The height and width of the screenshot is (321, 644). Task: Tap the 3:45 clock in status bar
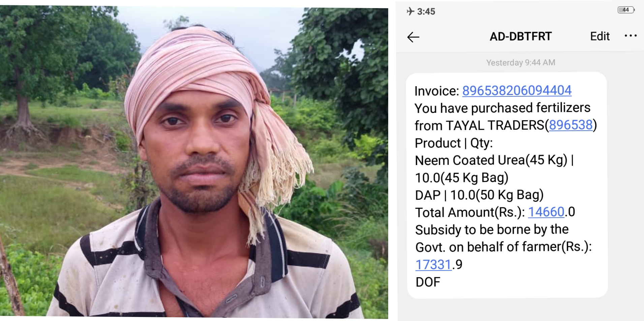coord(426,11)
